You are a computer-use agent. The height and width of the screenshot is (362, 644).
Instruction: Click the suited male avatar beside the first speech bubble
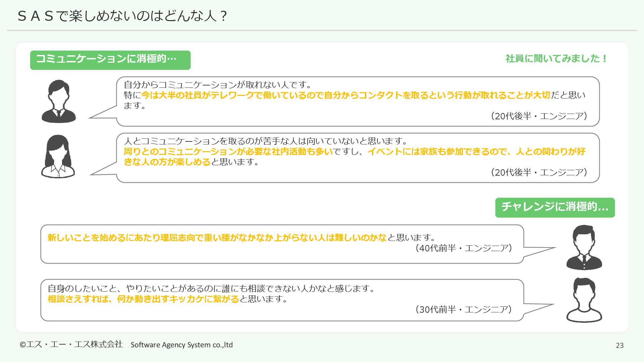[59, 101]
